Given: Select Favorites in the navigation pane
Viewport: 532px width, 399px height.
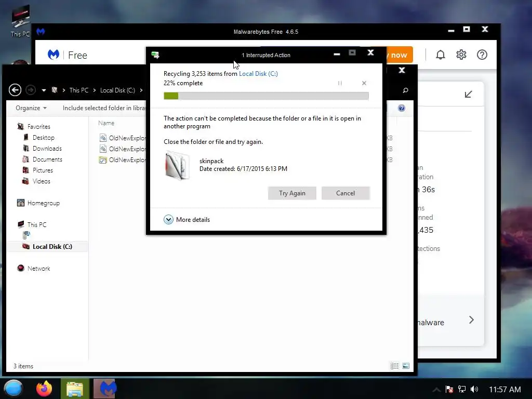Looking at the screenshot, I should tap(34, 127).
